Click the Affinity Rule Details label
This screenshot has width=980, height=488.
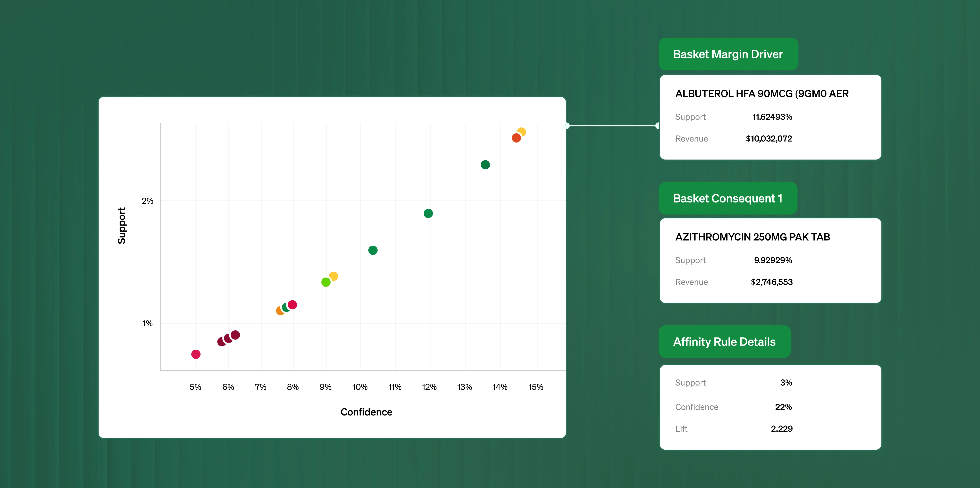tap(724, 341)
